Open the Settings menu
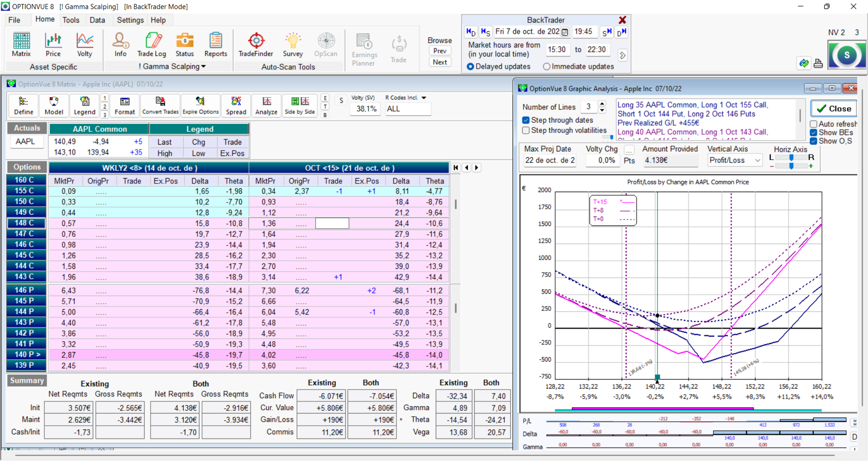The height and width of the screenshot is (461, 868). (x=130, y=20)
